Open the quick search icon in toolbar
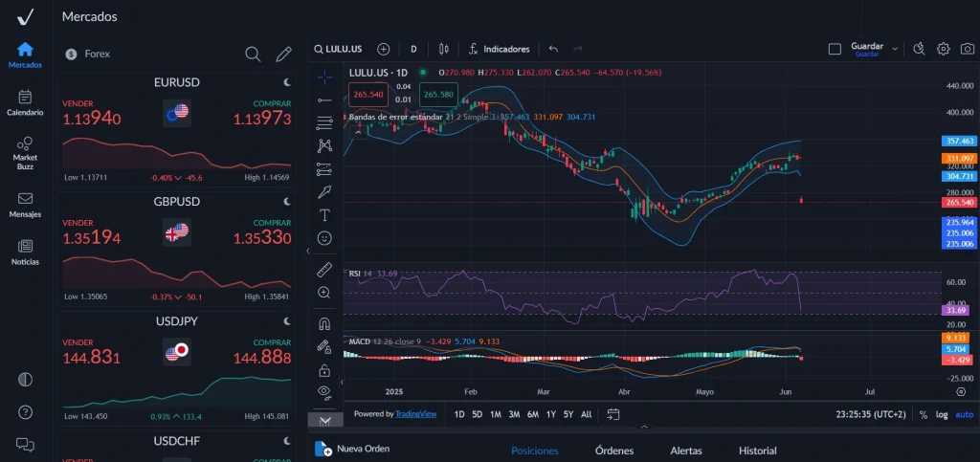Viewport: 980px width, 462px height. [x=919, y=49]
